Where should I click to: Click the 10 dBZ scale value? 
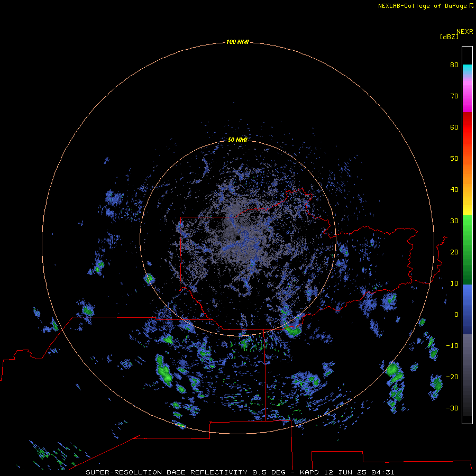coord(454,283)
